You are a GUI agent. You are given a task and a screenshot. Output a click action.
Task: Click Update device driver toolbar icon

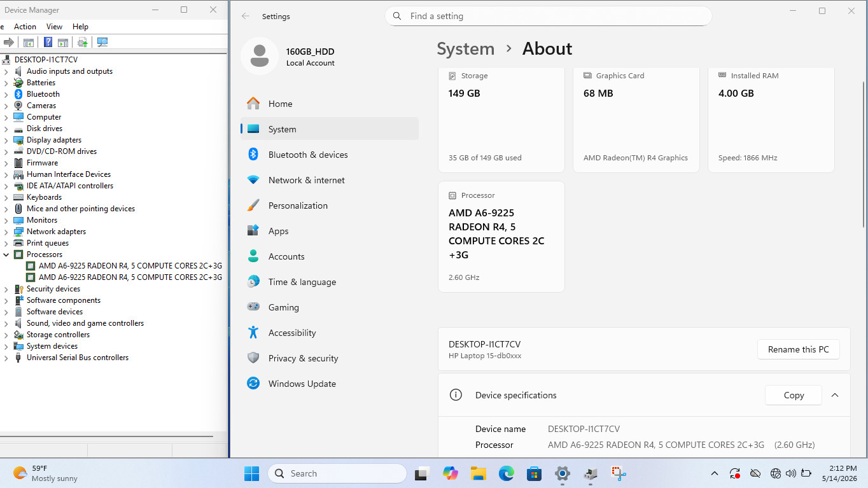(x=82, y=43)
